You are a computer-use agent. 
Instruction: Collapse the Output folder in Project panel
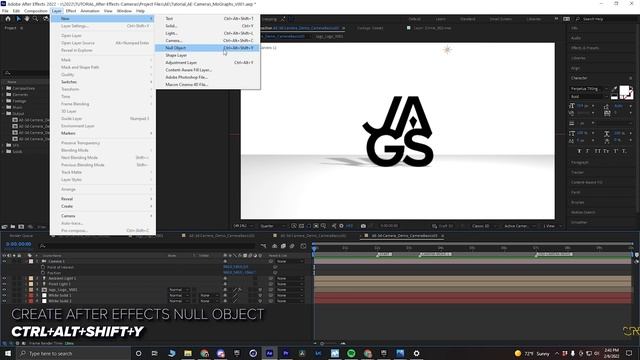(x=4, y=113)
